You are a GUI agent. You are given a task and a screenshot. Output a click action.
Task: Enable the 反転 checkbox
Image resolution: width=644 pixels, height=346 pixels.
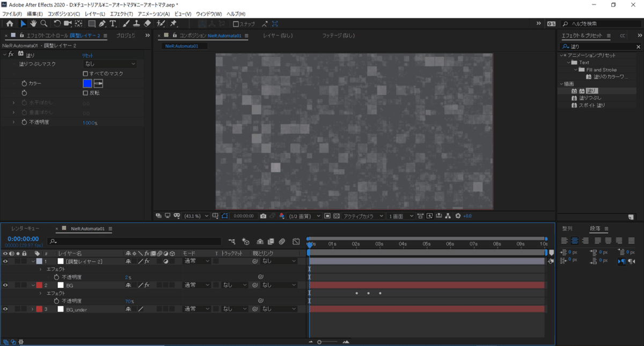pyautogui.click(x=85, y=93)
